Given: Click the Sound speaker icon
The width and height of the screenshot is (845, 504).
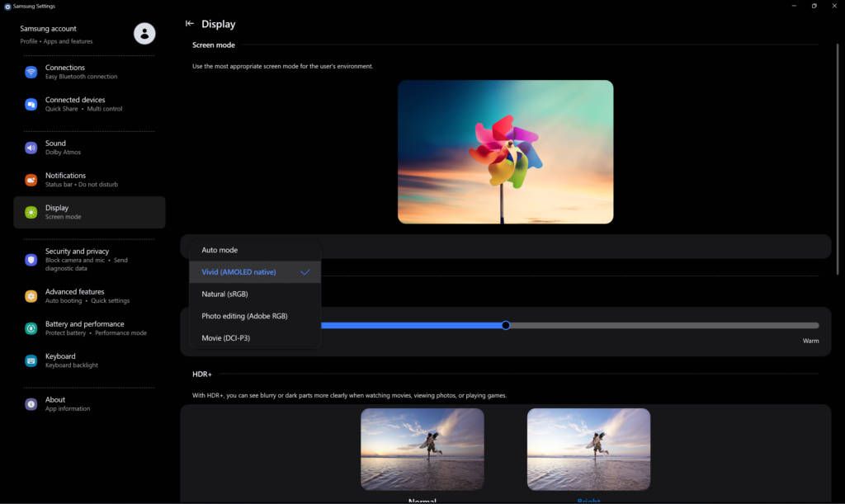Looking at the screenshot, I should pos(31,148).
